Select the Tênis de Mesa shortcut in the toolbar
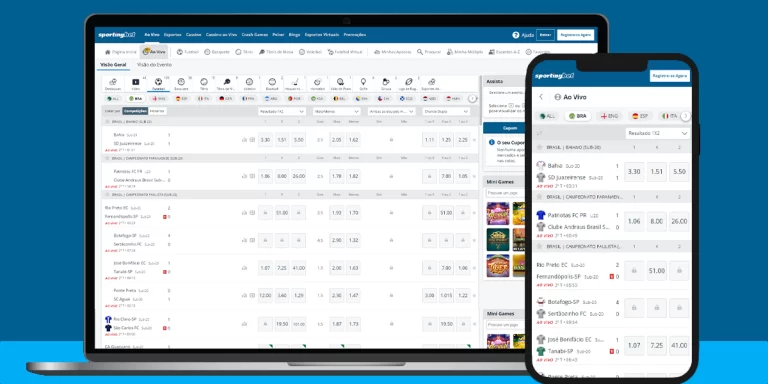 click(x=276, y=51)
